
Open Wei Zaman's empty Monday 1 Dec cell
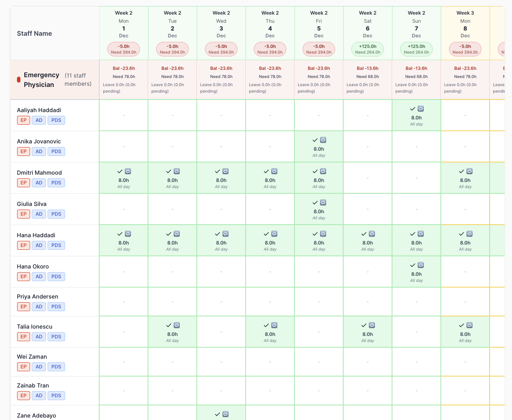click(124, 362)
